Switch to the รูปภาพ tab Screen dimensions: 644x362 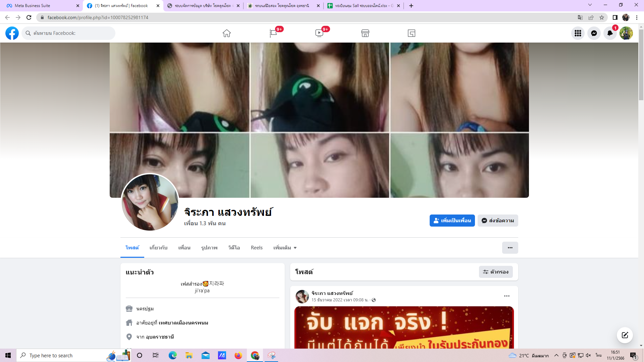[x=209, y=248]
